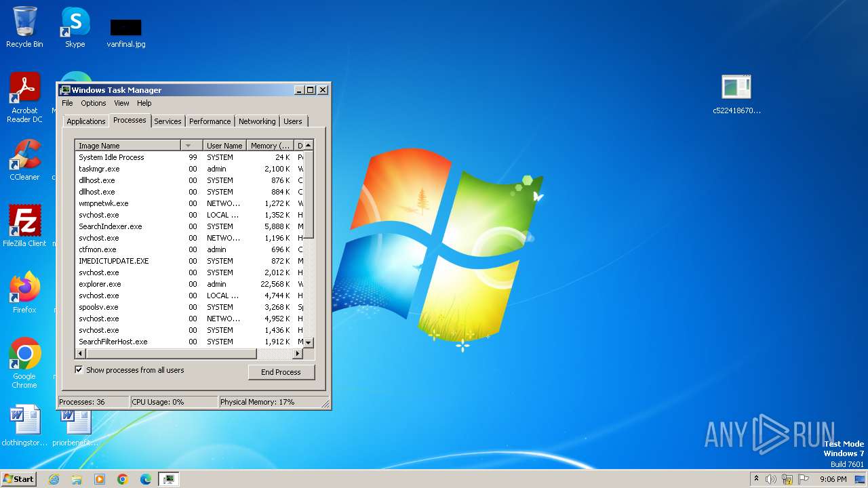The image size is (868, 488).
Task: Launch Firefox from the desktop icon
Action: pos(24,293)
